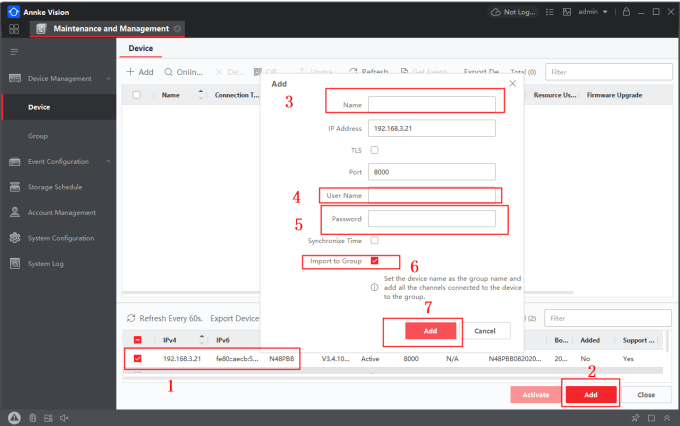Image resolution: width=680 pixels, height=426 pixels.
Task: Enable the TLS checkbox
Action: pos(375,149)
